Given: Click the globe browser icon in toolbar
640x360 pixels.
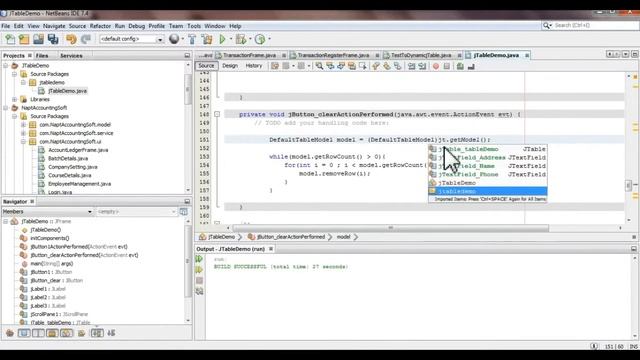Looking at the screenshot, I should pos(174,39).
